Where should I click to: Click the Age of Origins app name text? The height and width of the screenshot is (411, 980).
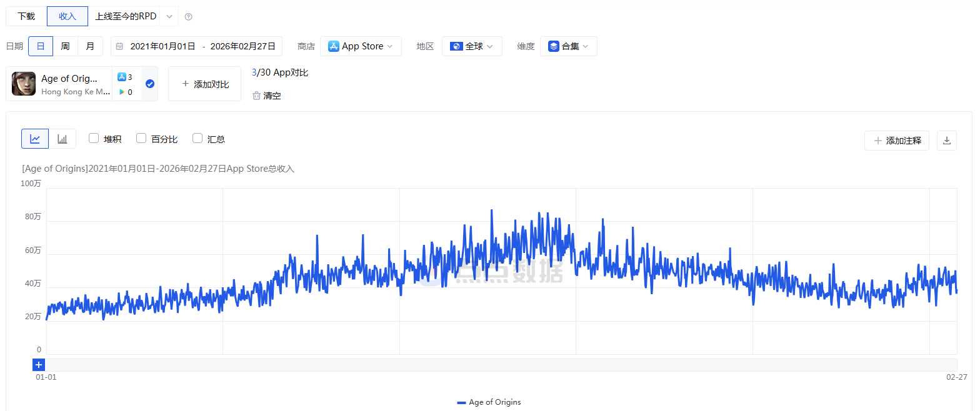click(x=69, y=79)
